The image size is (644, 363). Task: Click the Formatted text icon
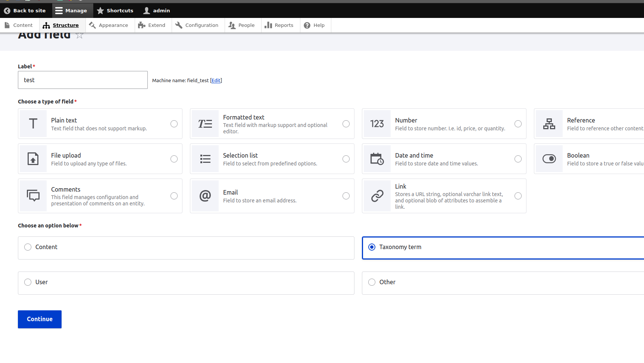205,124
